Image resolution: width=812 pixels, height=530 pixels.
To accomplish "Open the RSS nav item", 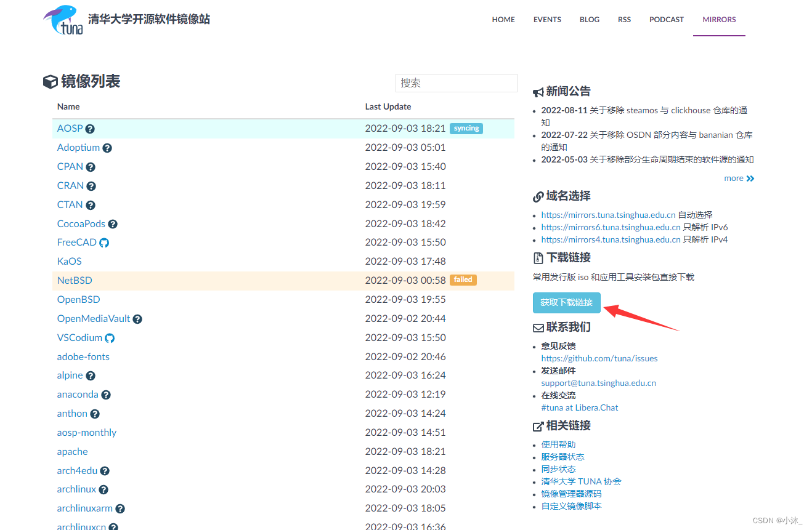I will (625, 20).
